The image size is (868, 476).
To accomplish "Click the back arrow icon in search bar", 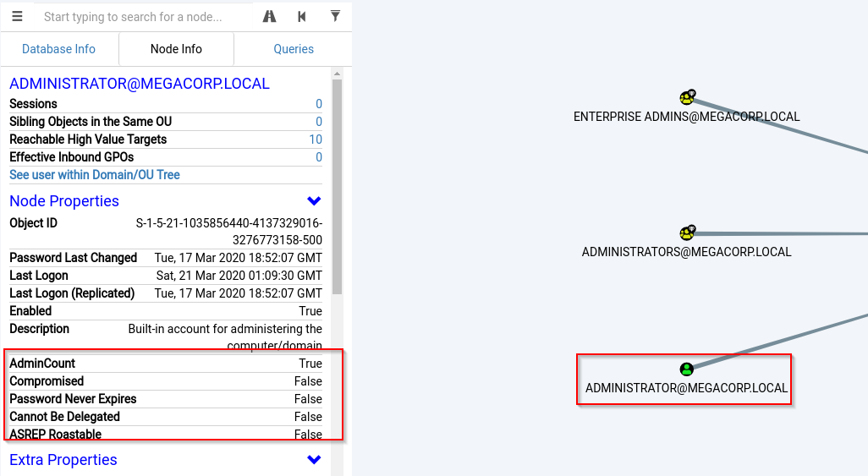I will coord(302,17).
